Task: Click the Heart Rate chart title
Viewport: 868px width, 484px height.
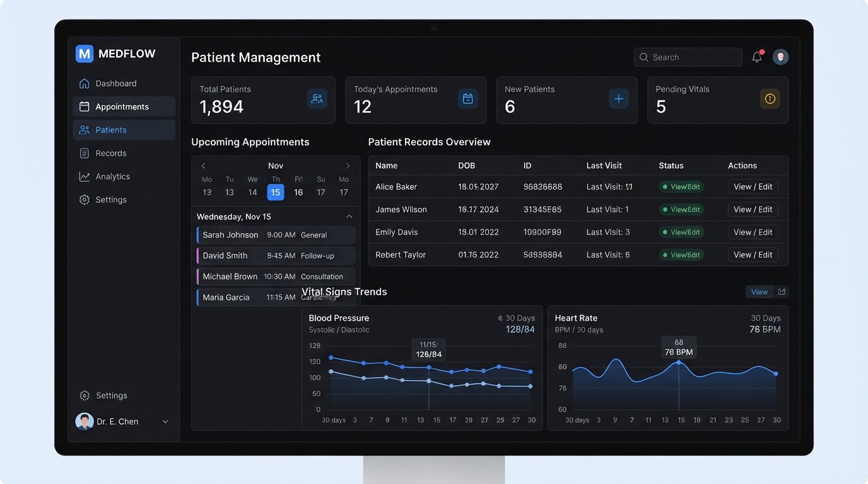Action: click(x=576, y=318)
